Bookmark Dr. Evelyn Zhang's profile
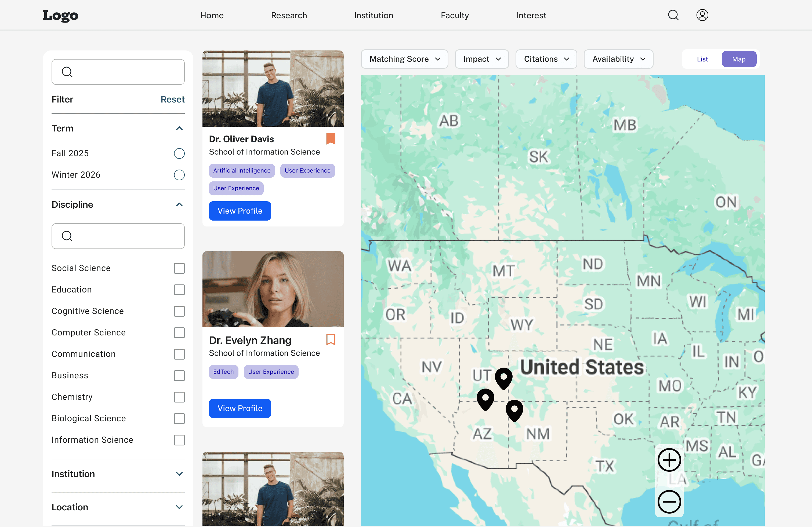 [330, 339]
